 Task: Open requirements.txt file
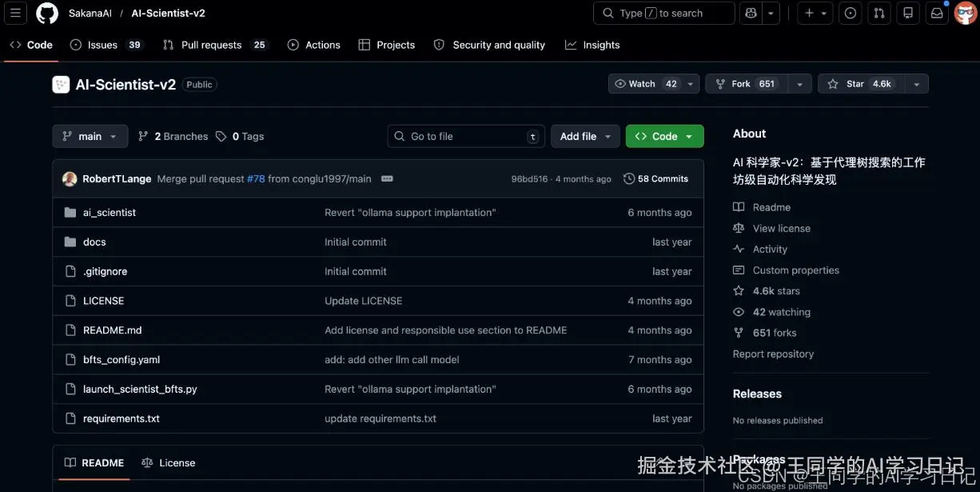[x=122, y=418]
